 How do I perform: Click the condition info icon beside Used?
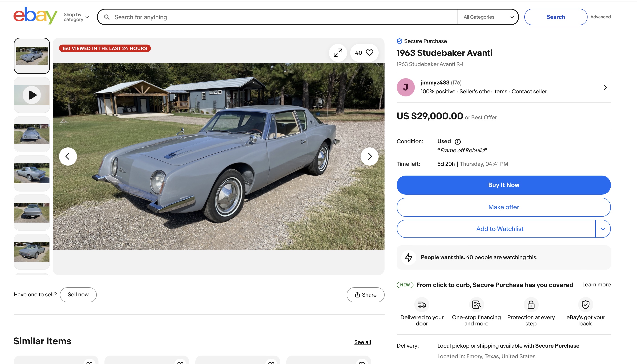point(457,142)
